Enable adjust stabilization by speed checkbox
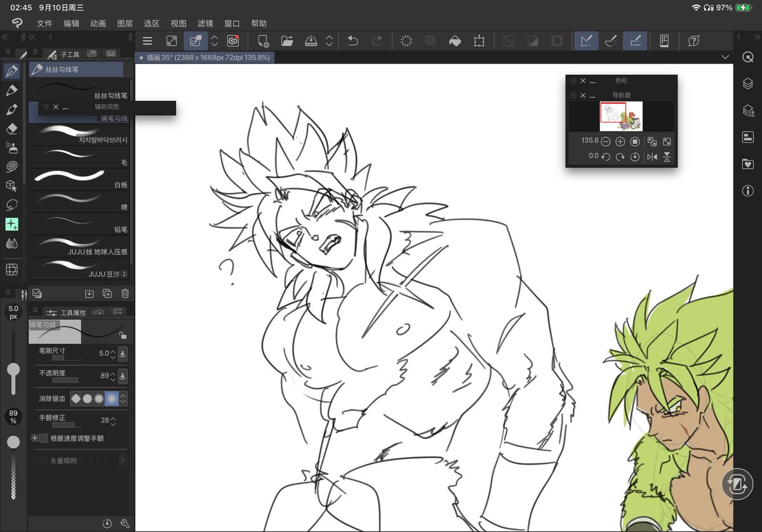Viewport: 762px width, 532px height. [x=44, y=438]
